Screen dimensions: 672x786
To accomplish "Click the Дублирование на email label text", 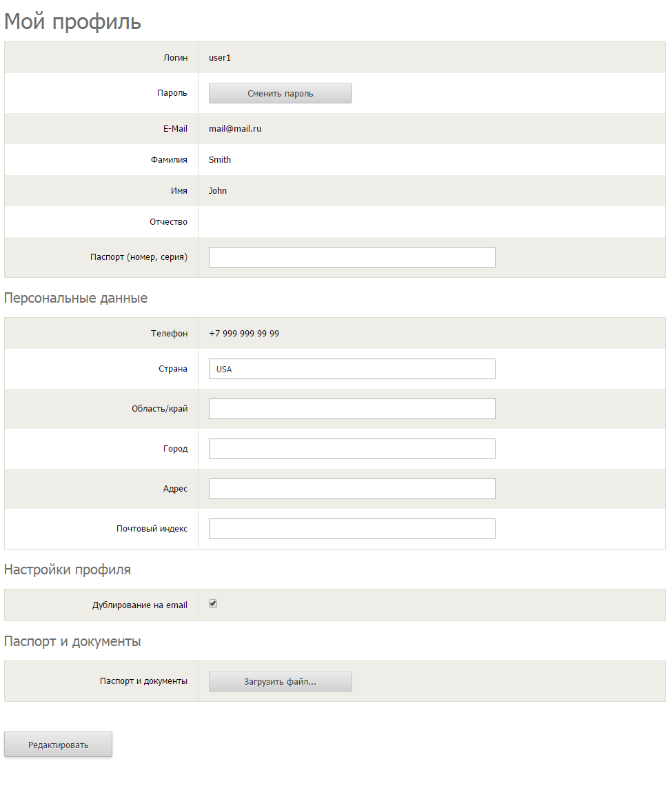I will click(x=140, y=605).
